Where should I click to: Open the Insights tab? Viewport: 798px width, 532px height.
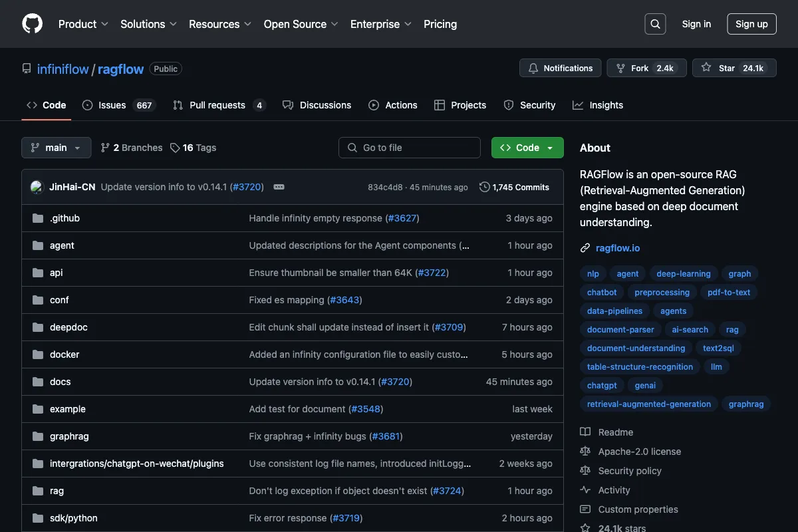[x=598, y=105]
